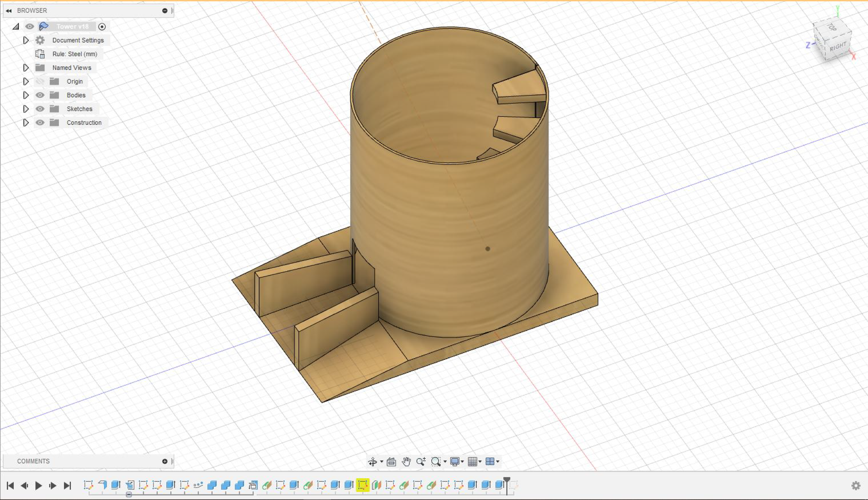Expand the COMMENTS panel with plus button

[x=165, y=461]
